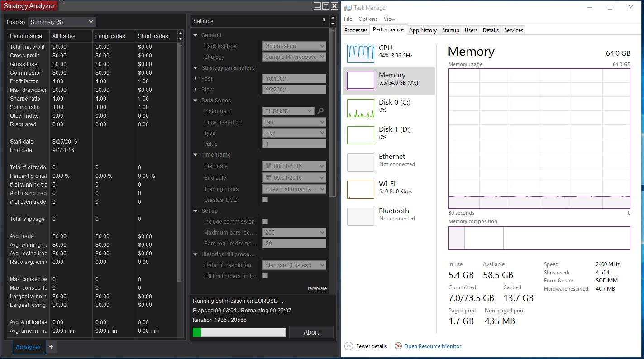The image size is (644, 359).
Task: Select the CPU performance graph thumbnail
Action: coord(361,54)
